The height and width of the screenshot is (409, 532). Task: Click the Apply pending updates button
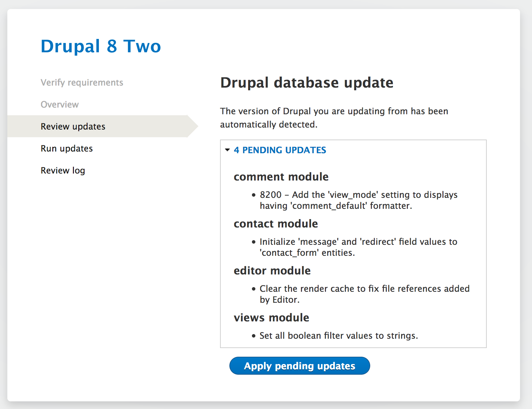pos(300,366)
